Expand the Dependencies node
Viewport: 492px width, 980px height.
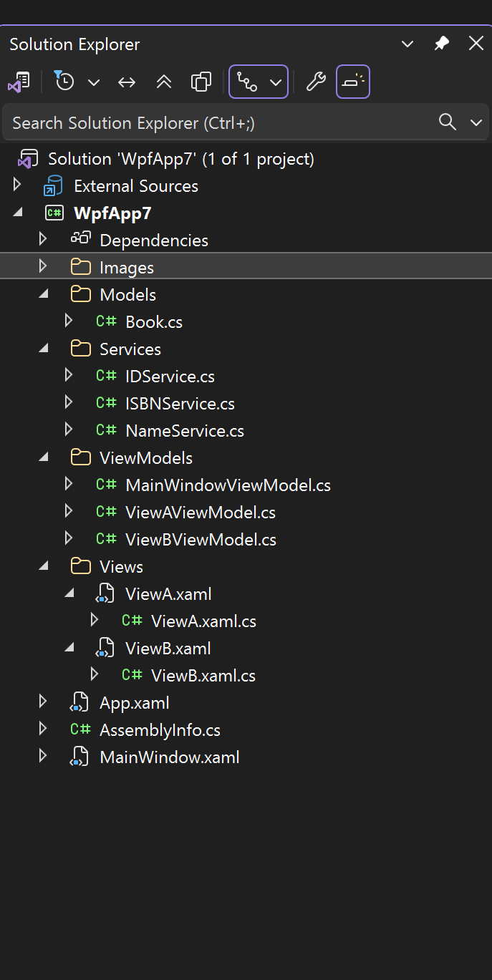coord(42,240)
